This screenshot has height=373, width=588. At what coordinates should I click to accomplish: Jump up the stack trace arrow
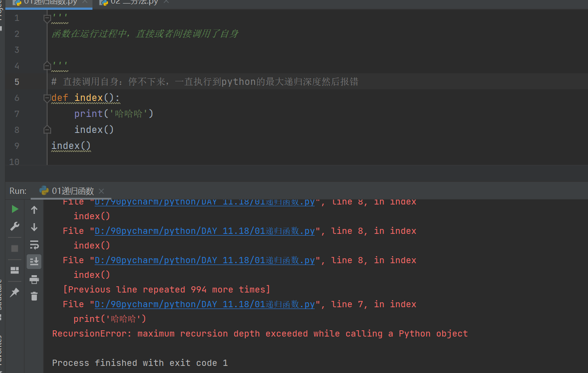click(x=34, y=209)
